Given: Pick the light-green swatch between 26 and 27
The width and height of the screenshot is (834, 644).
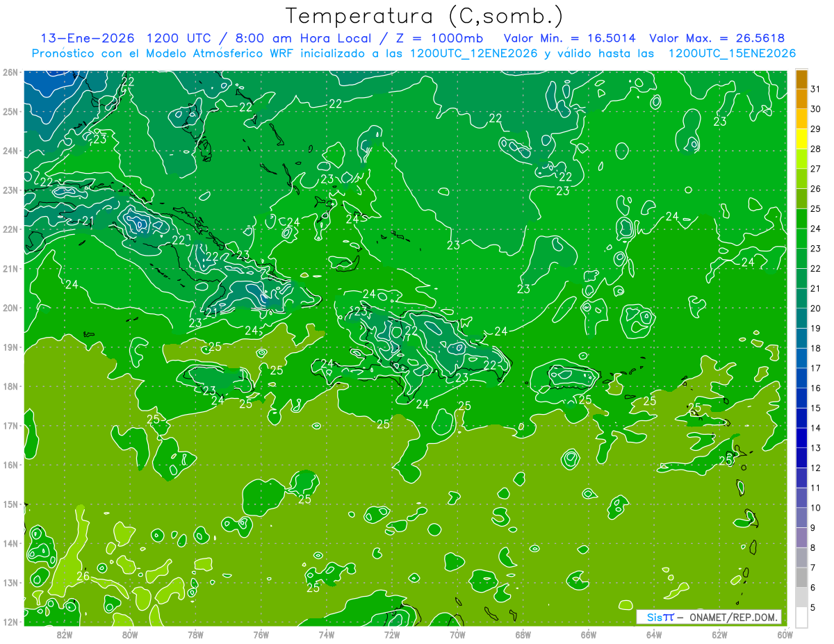Looking at the screenshot, I should pyautogui.click(x=801, y=179).
